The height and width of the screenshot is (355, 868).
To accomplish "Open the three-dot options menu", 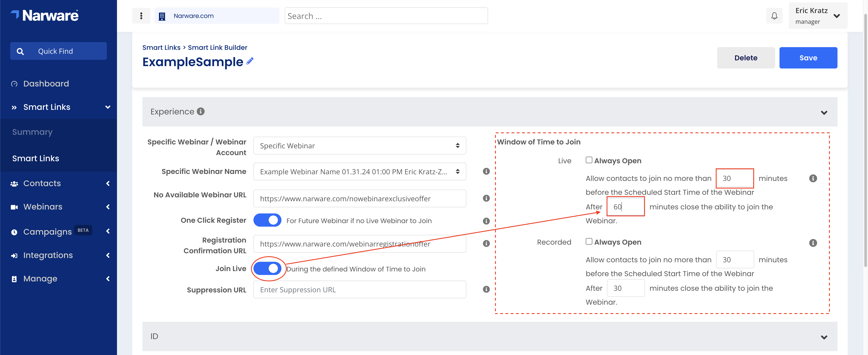I will pos(141,16).
